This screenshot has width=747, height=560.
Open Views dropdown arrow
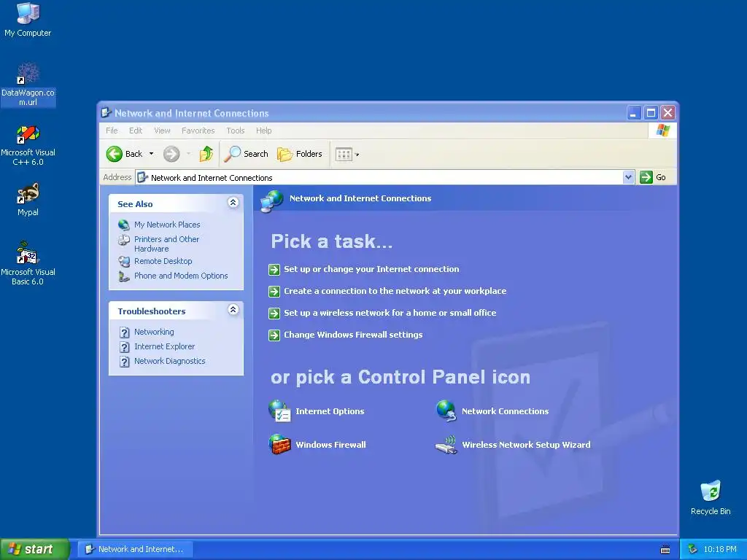(x=357, y=155)
